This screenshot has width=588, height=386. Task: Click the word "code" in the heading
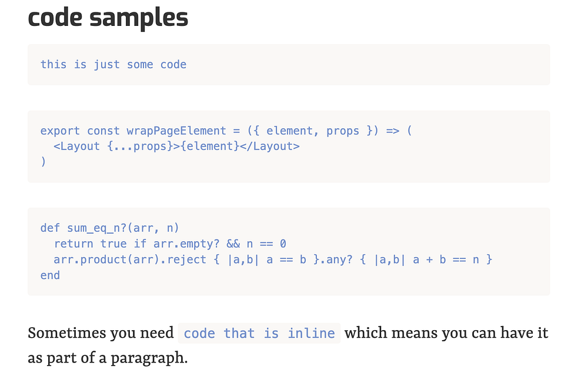56,18
